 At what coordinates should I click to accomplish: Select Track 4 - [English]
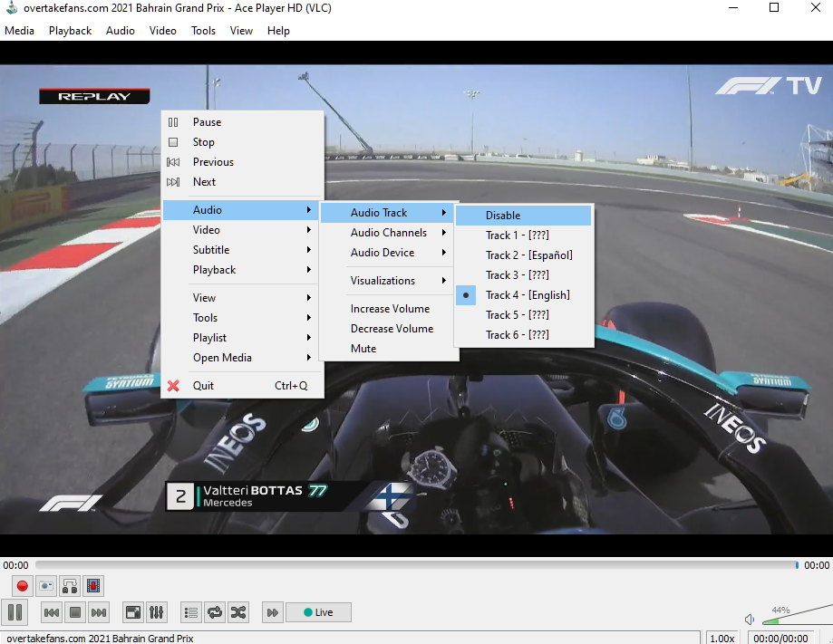coord(523,295)
